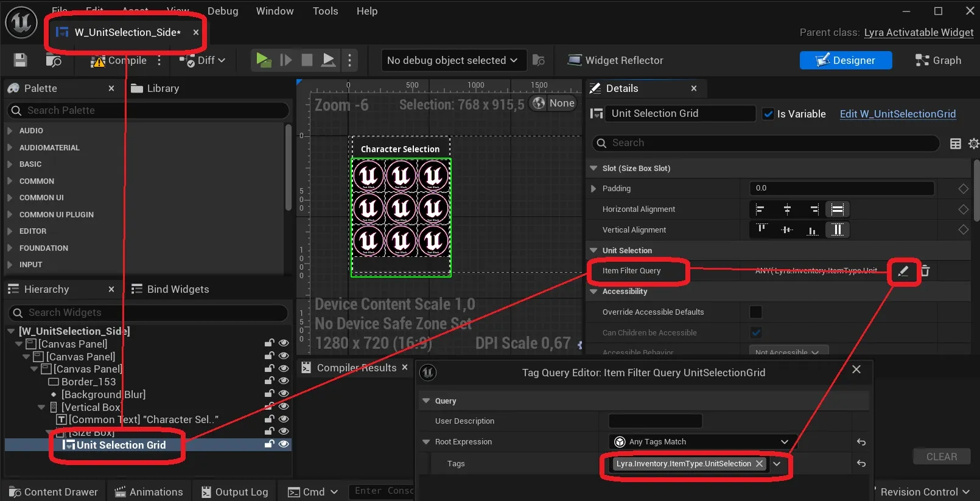Open Details settings gear icon
The width and height of the screenshot is (980, 501).
[x=973, y=144]
